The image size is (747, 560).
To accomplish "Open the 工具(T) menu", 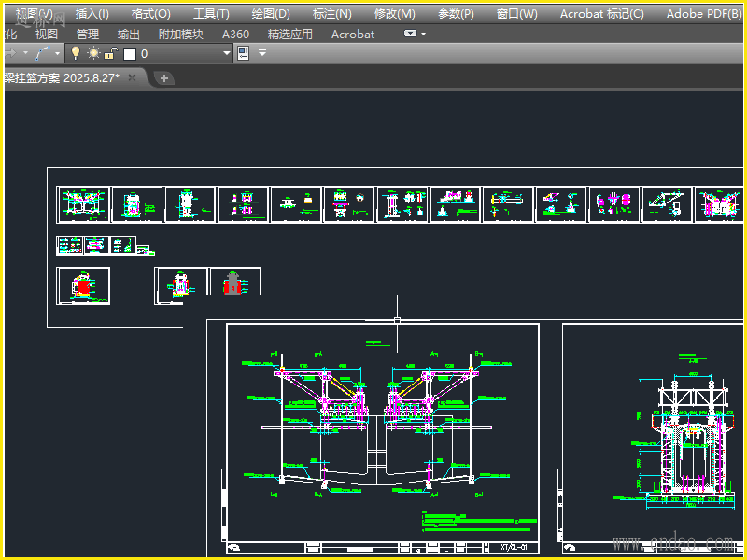I will 211,14.
